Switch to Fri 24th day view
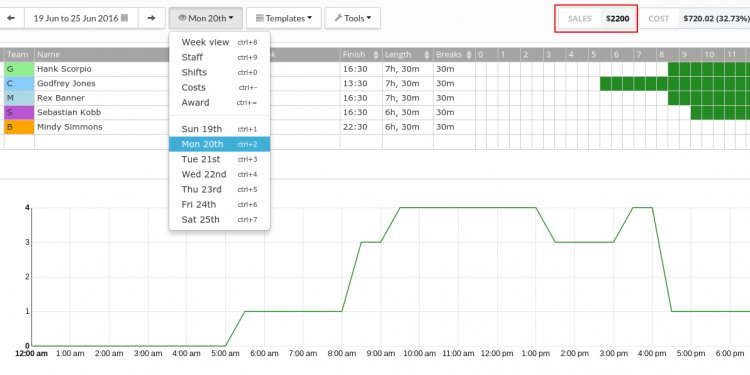Image resolution: width=750 pixels, height=375 pixels. coord(220,205)
